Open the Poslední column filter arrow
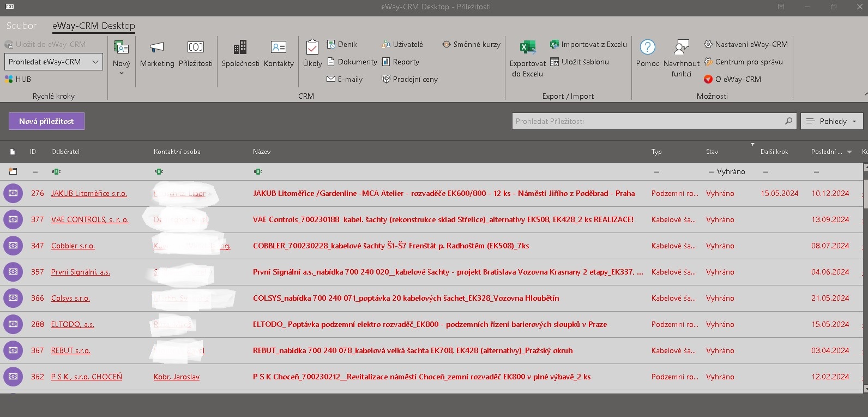This screenshot has width=868, height=417. pyautogui.click(x=849, y=152)
